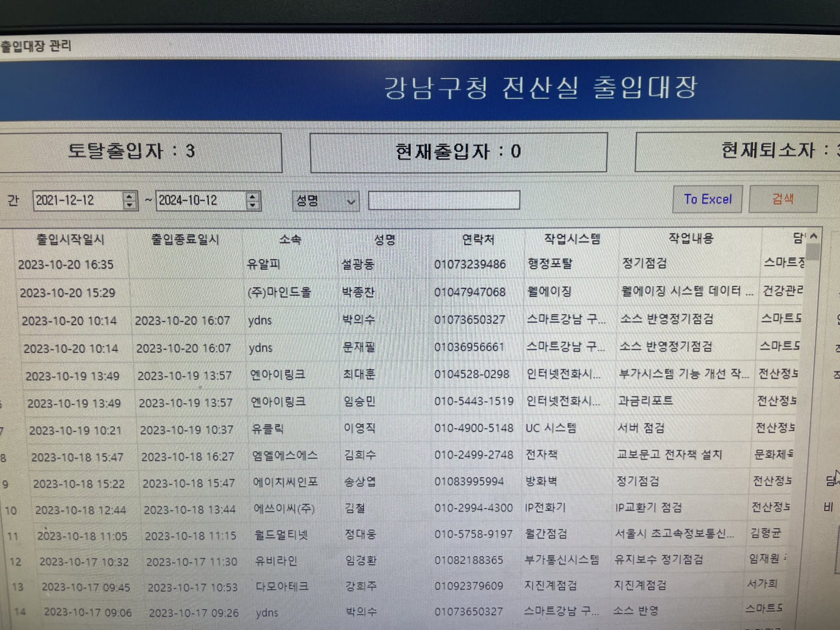Open the 성명 search-field dropdown
Viewport: 840px width, 630px height.
coord(350,202)
